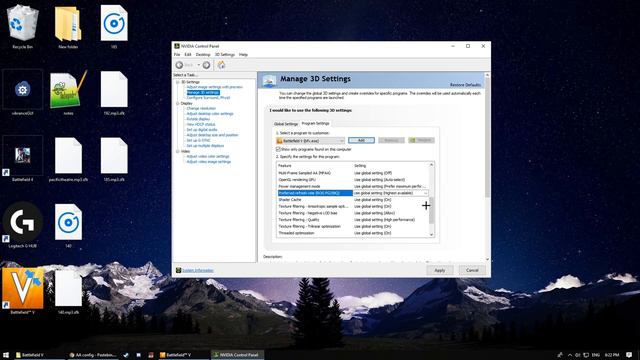Click the Home icon in NVIDIA toolbar
Image resolution: width=640 pixels, height=360 pixels.
221,65
